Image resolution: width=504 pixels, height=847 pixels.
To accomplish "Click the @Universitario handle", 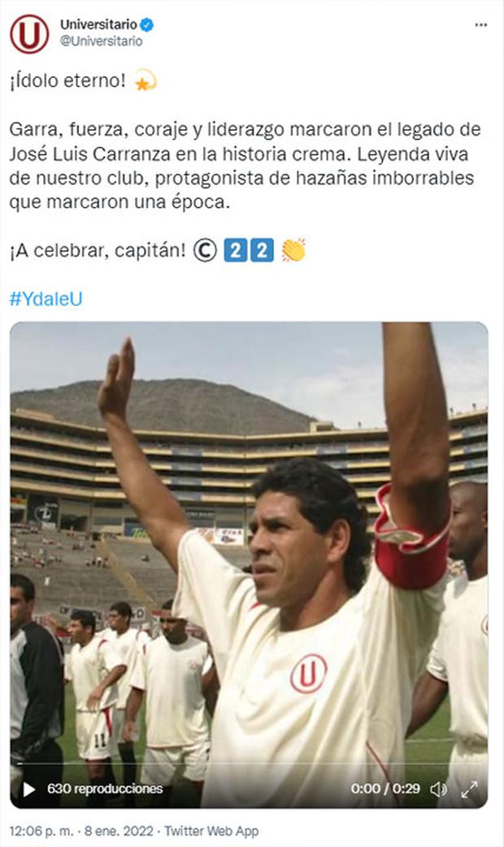I will [x=101, y=41].
